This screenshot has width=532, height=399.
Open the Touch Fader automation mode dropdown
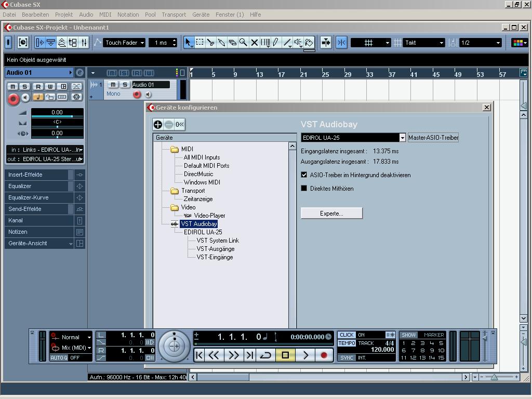coord(124,43)
